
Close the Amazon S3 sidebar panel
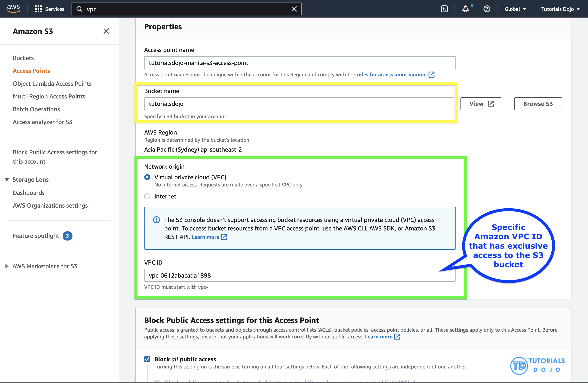[106, 31]
